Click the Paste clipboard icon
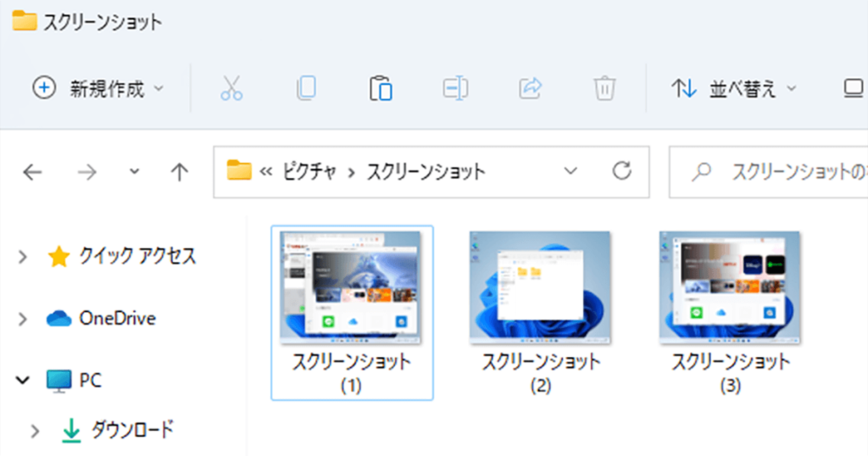868x456 pixels. [x=381, y=88]
